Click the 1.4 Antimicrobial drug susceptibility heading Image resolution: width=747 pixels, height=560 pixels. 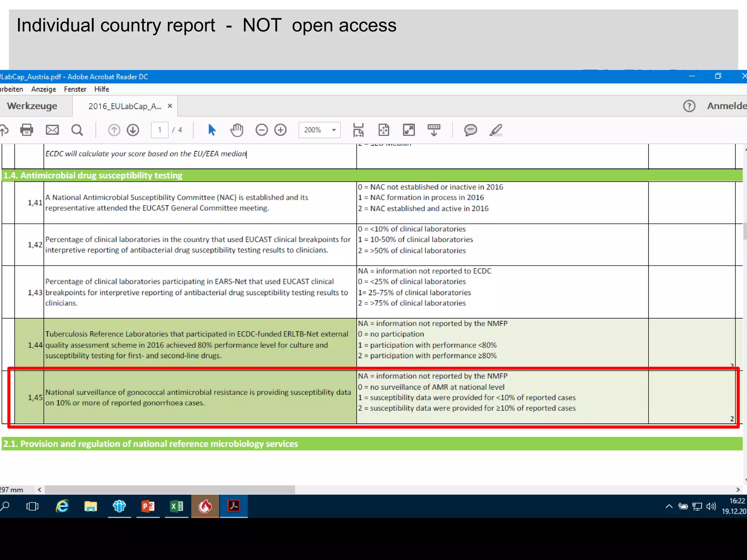pos(93,175)
